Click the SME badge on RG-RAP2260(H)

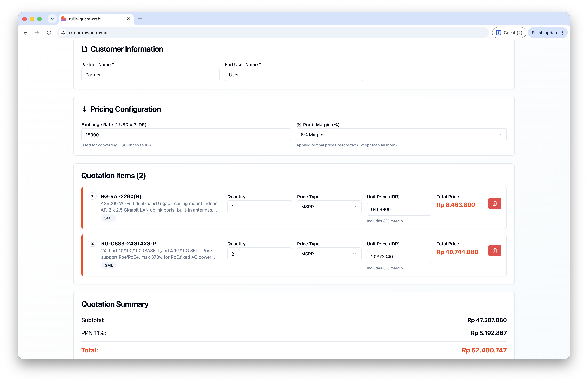tap(108, 218)
